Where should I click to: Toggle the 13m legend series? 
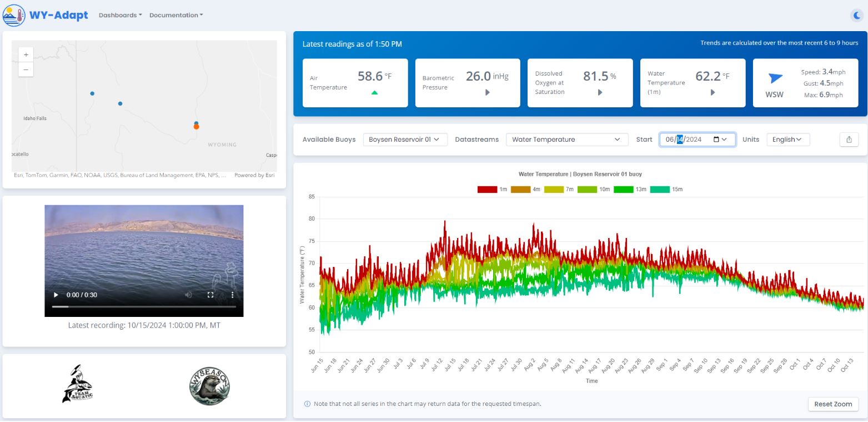(630, 190)
